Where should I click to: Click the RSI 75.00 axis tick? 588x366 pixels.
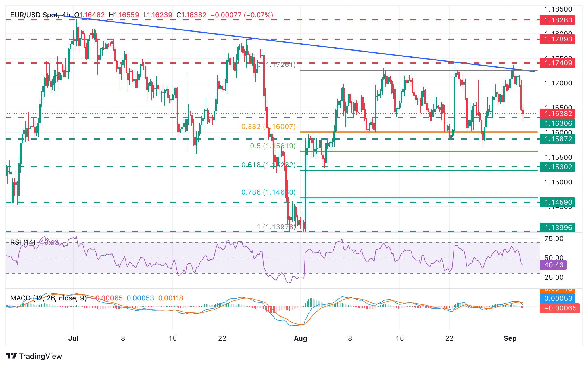[554, 239]
